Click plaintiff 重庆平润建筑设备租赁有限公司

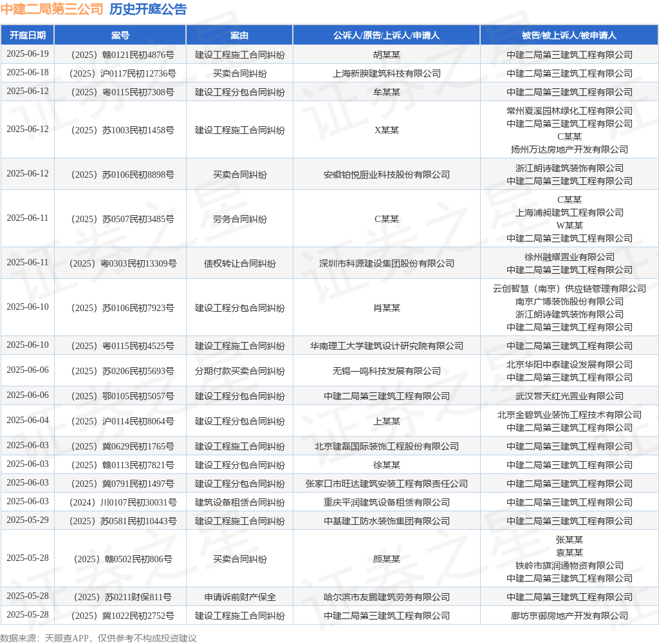pos(387,502)
